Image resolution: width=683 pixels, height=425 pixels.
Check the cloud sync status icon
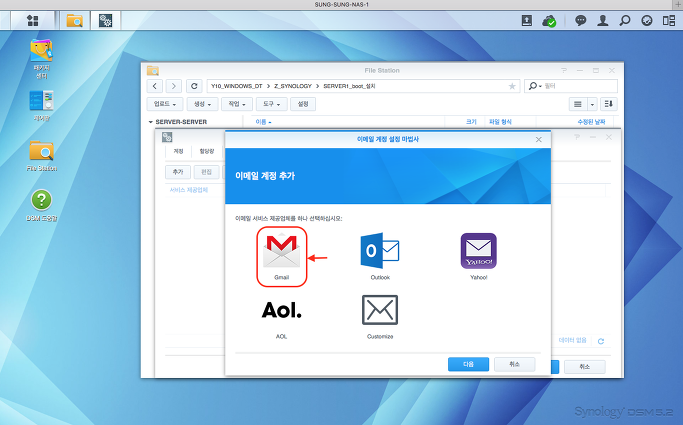click(549, 20)
